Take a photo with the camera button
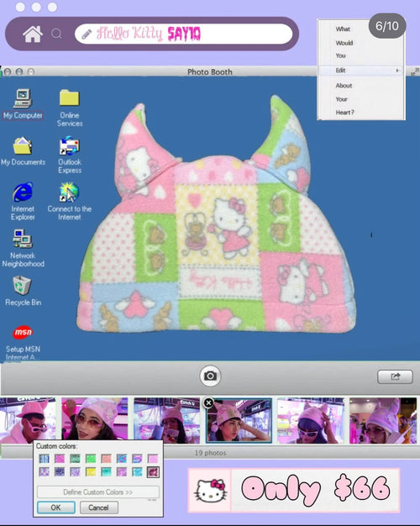Image resolution: width=420 pixels, height=526 pixels. pyautogui.click(x=210, y=376)
